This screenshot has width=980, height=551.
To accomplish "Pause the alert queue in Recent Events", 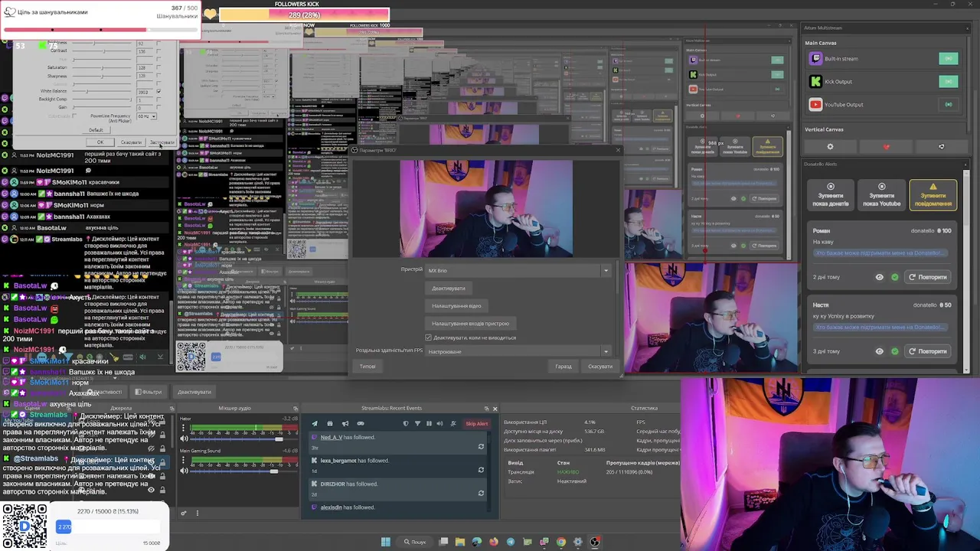I will click(429, 423).
